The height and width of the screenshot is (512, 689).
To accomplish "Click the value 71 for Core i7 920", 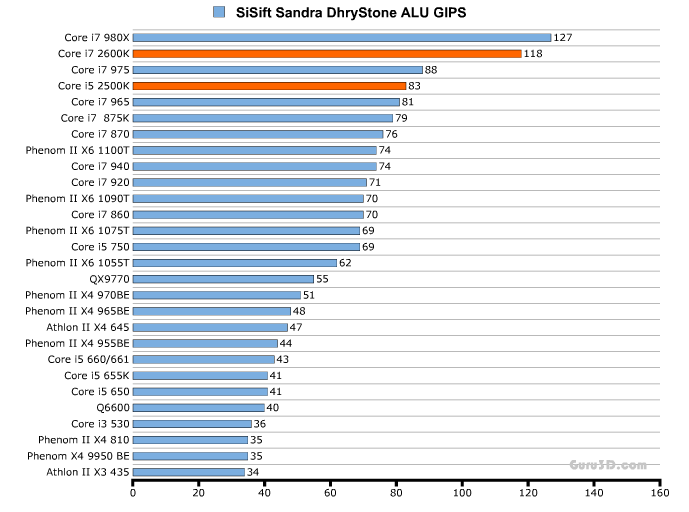I will pos(375,182).
